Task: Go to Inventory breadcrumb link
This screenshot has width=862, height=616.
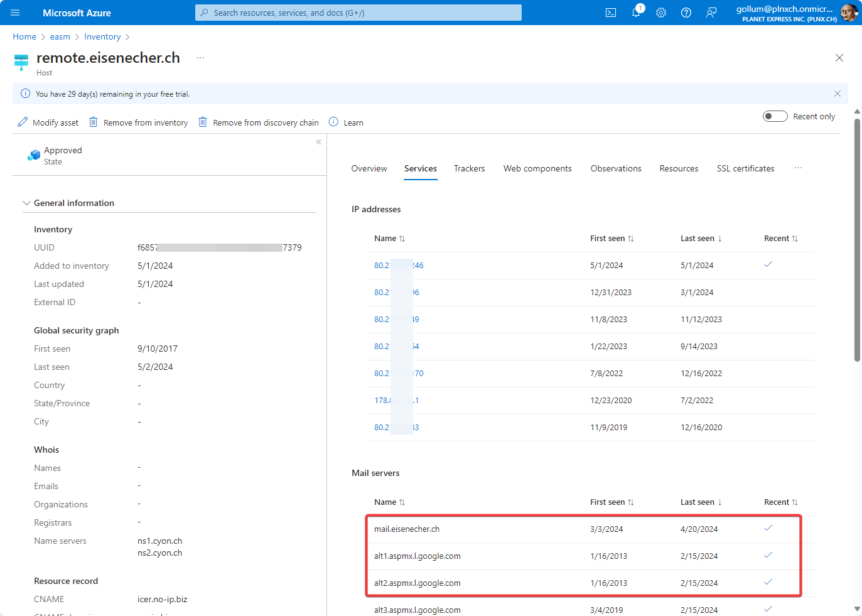Action: (x=102, y=37)
